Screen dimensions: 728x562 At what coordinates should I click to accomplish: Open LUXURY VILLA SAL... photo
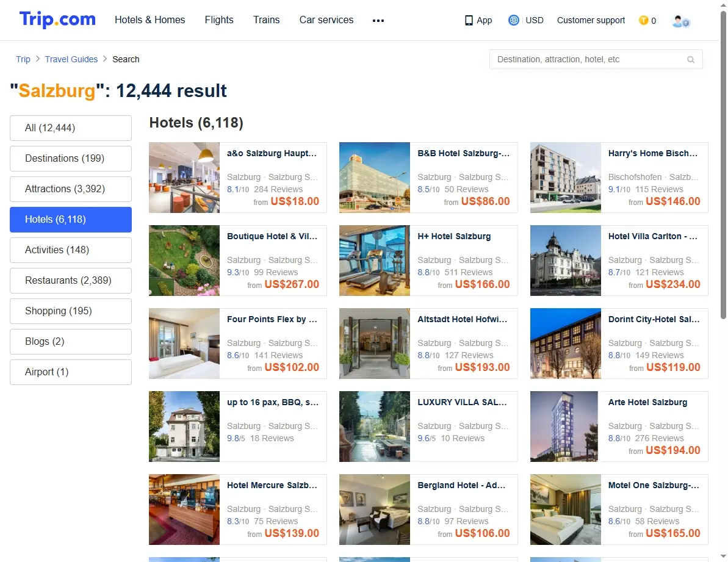(375, 427)
